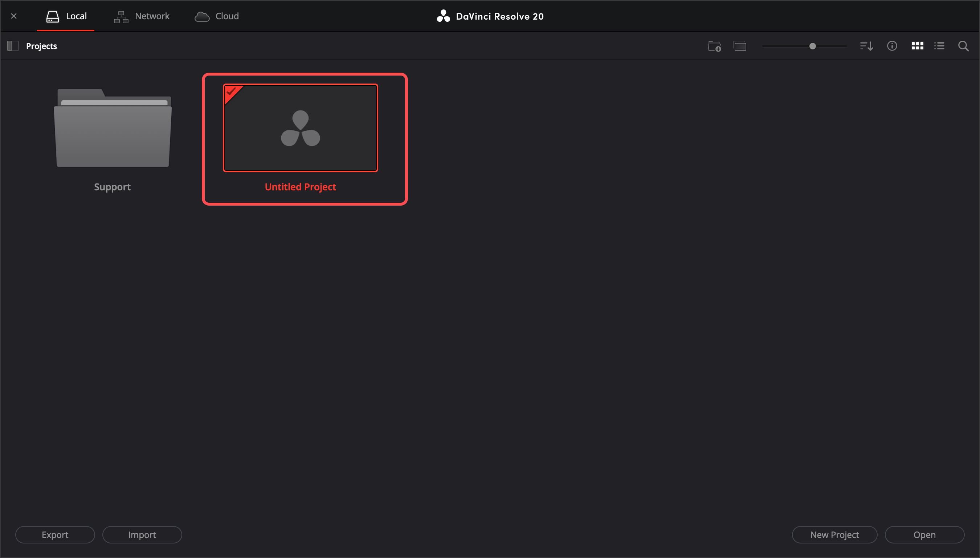Image resolution: width=980 pixels, height=558 pixels.
Task: Click the Open button
Action: 924,535
